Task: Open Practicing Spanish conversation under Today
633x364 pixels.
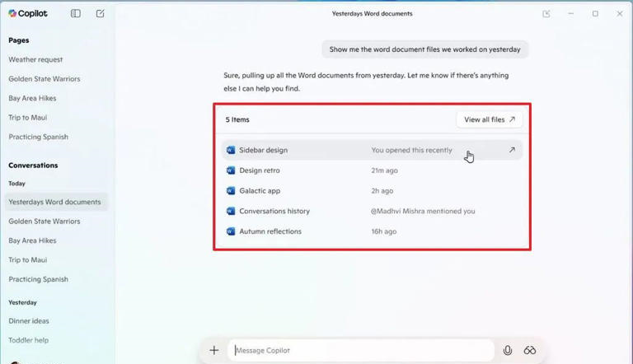Action: click(x=39, y=279)
